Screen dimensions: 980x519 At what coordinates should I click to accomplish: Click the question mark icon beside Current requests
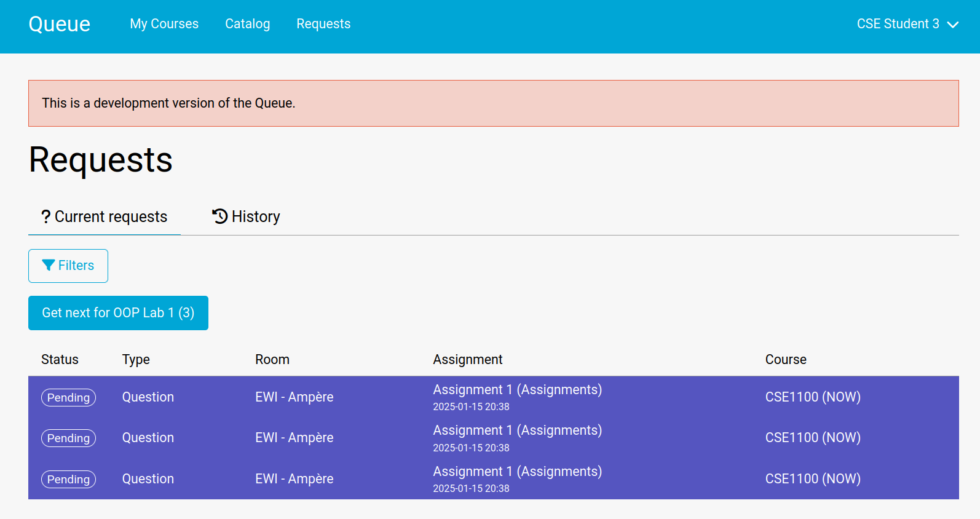(46, 217)
